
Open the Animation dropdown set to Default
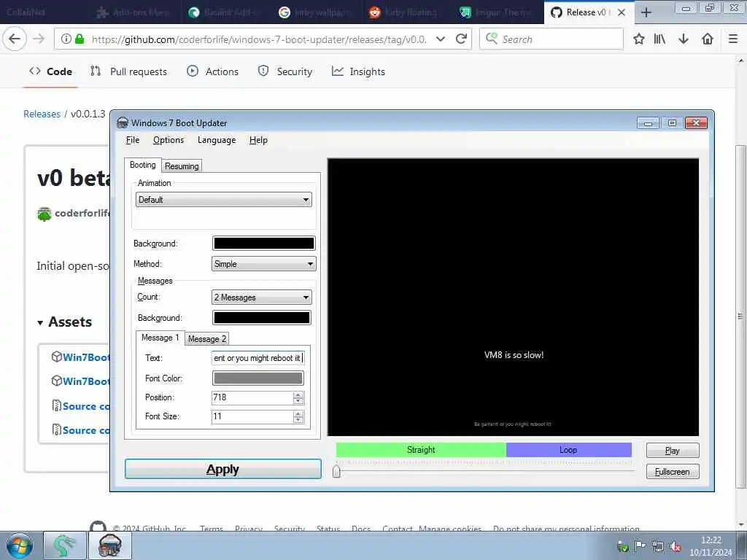coord(224,200)
